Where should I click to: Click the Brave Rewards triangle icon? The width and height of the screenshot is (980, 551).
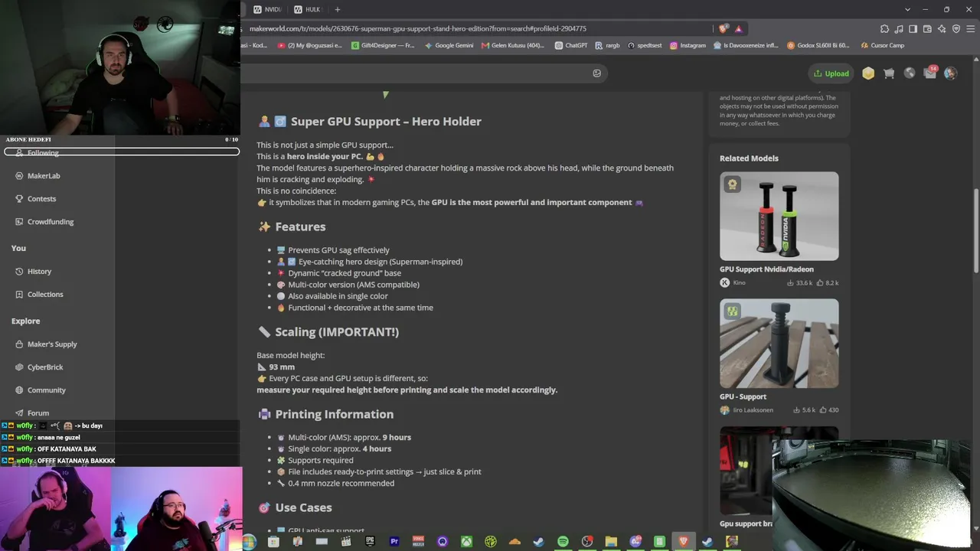tap(739, 28)
